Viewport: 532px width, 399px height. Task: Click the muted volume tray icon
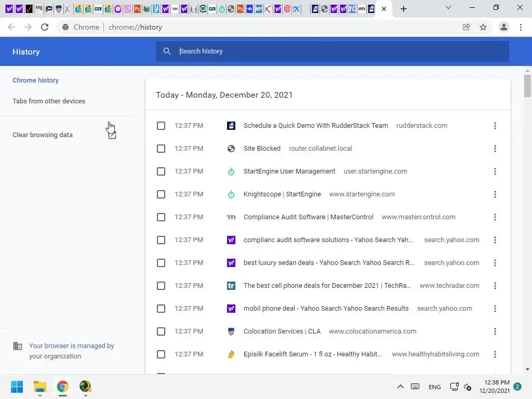pos(468,387)
